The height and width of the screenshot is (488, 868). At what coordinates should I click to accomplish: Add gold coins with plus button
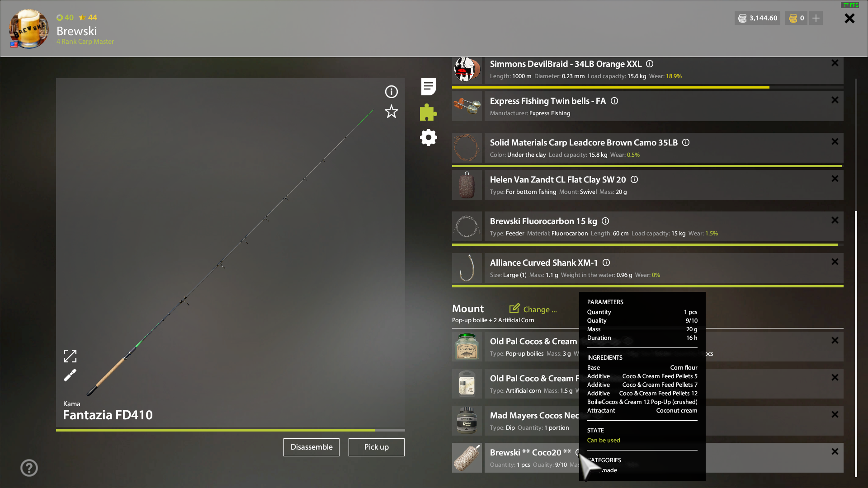pos(816,18)
